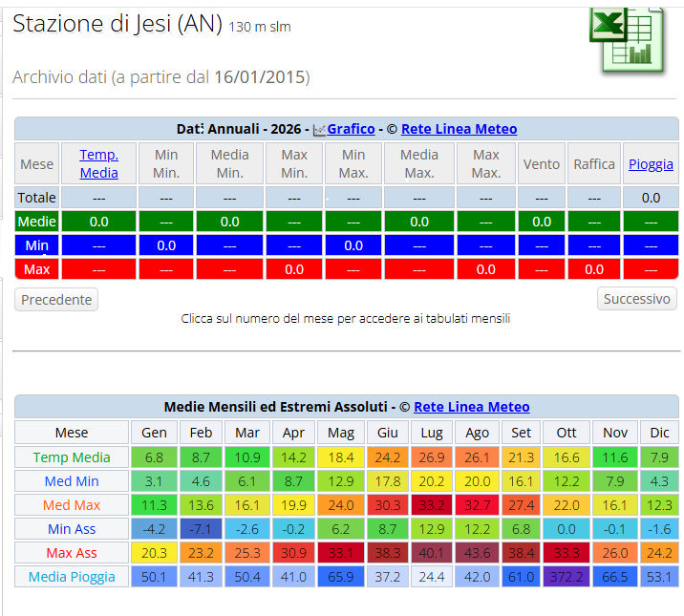
Task: Click the Max Ass 43.6 cell for Ago
Action: pos(477,552)
